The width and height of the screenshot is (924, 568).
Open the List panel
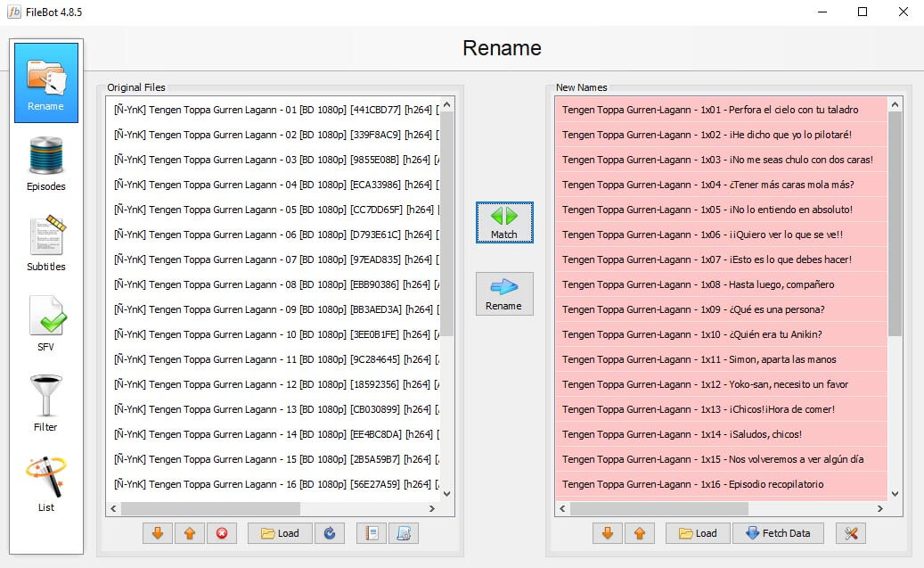(x=46, y=484)
